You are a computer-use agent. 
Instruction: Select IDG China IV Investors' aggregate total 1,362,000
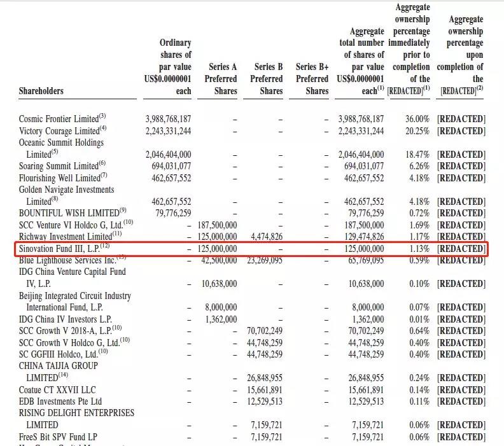[368, 319]
